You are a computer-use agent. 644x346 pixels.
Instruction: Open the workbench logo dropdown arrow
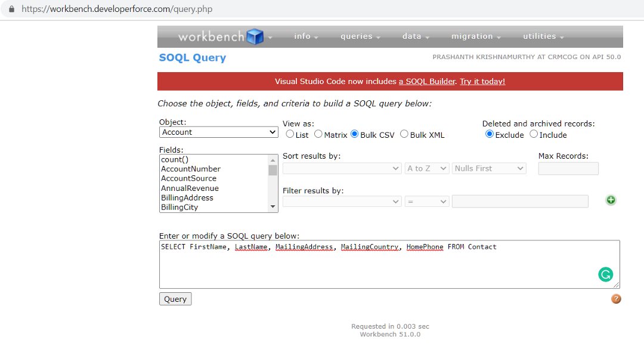coord(270,38)
